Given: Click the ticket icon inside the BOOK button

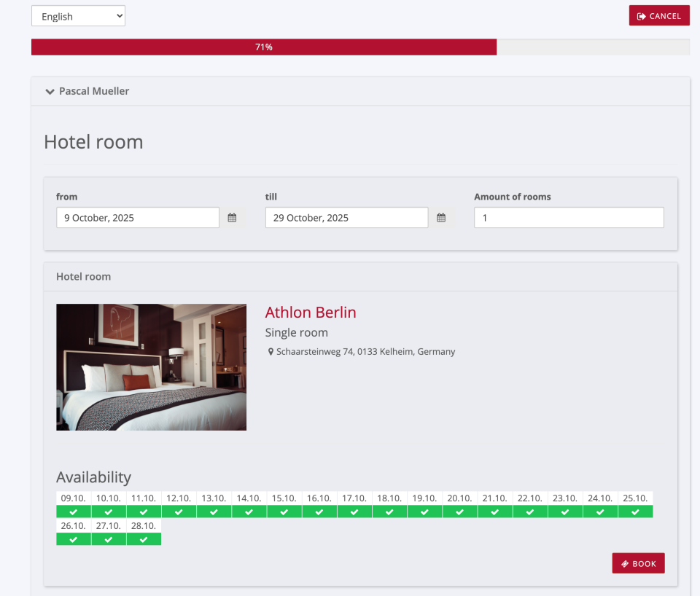Looking at the screenshot, I should pos(625,562).
